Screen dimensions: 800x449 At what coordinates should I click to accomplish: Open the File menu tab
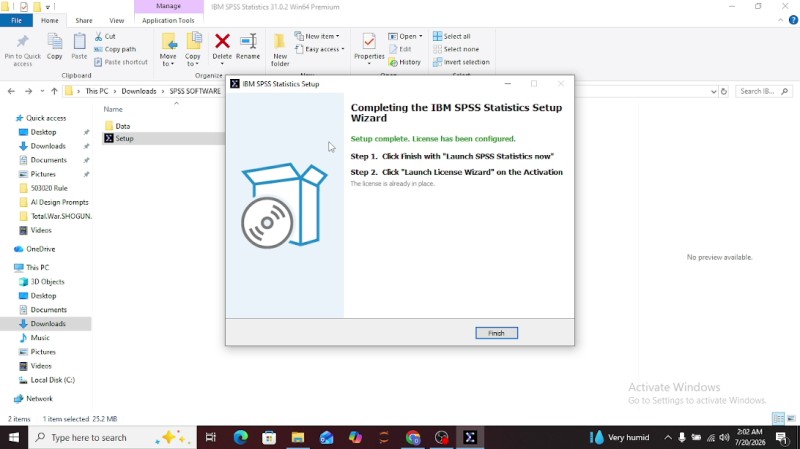tap(16, 20)
